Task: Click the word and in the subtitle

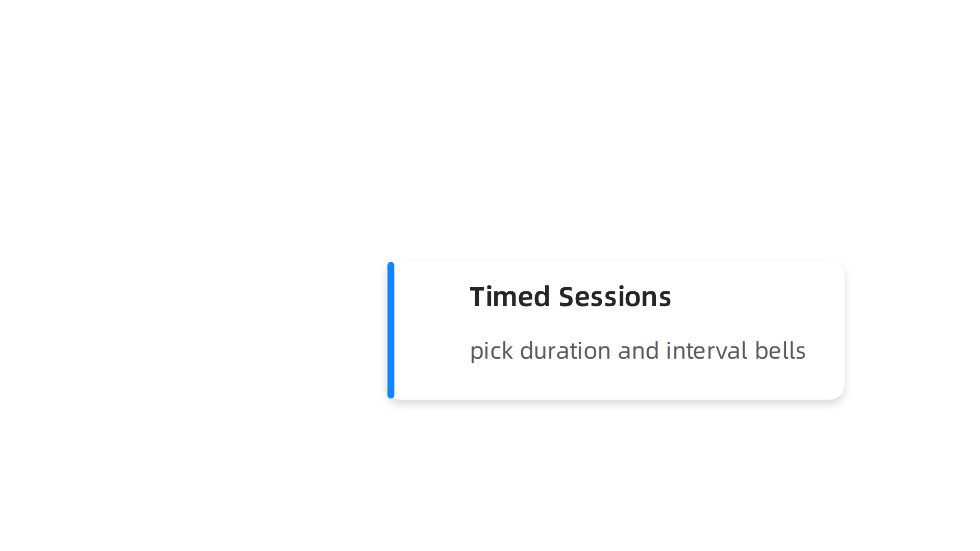Action: point(639,351)
